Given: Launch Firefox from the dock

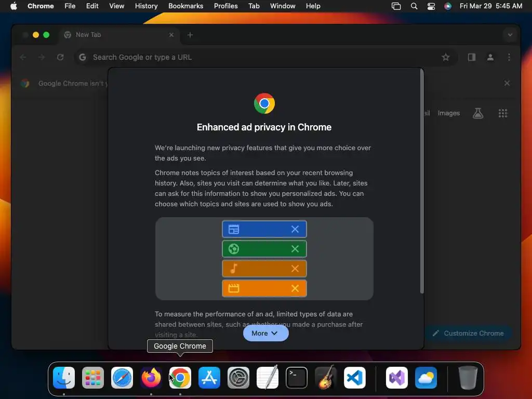Looking at the screenshot, I should coord(151,377).
